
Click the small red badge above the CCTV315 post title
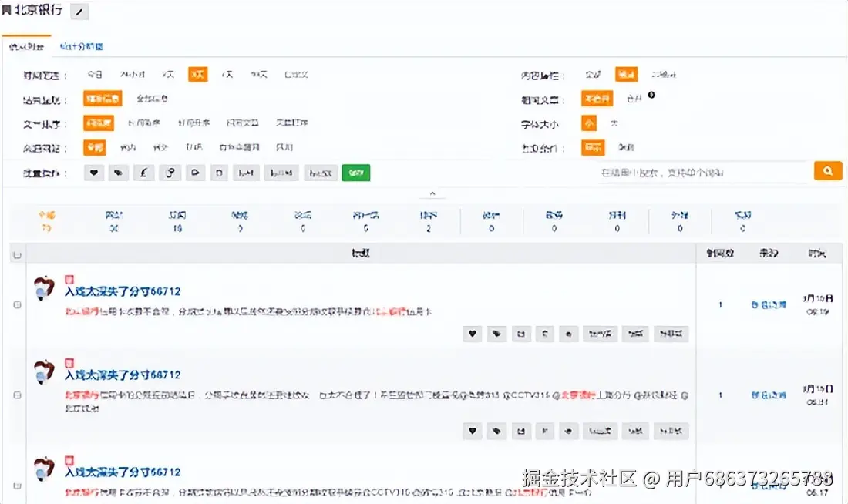pos(69,363)
